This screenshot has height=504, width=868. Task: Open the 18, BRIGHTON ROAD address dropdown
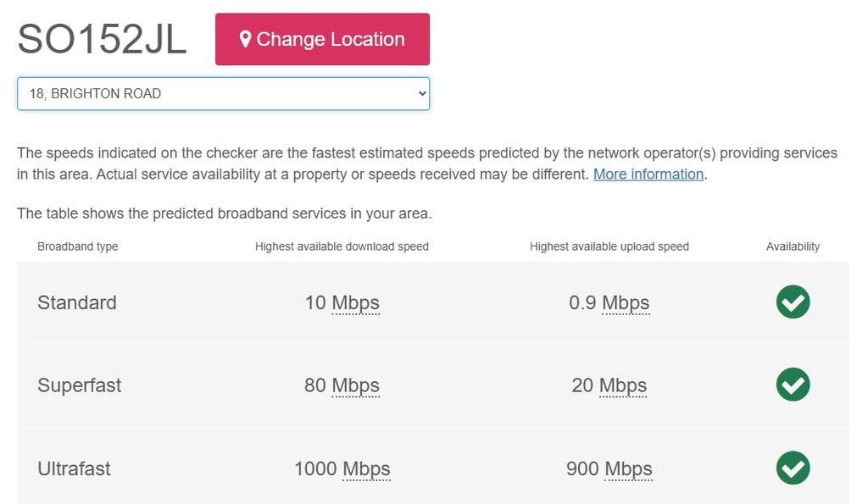[x=223, y=94]
